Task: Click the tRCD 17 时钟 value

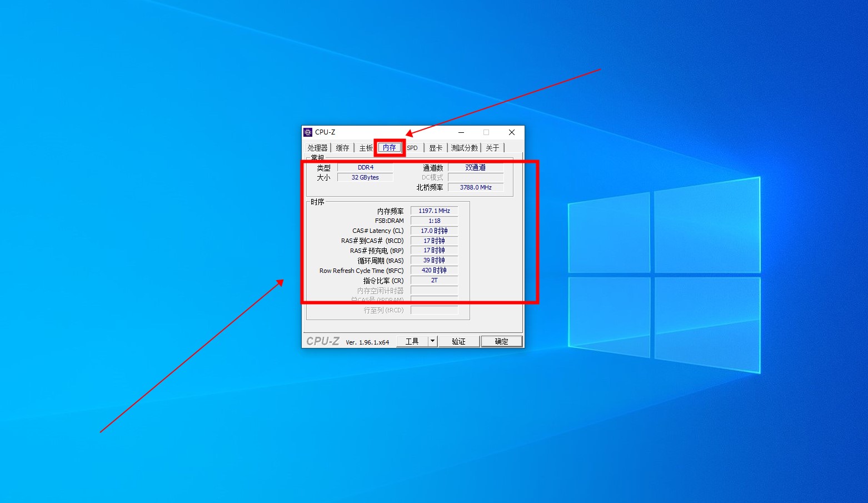Action: click(x=434, y=241)
